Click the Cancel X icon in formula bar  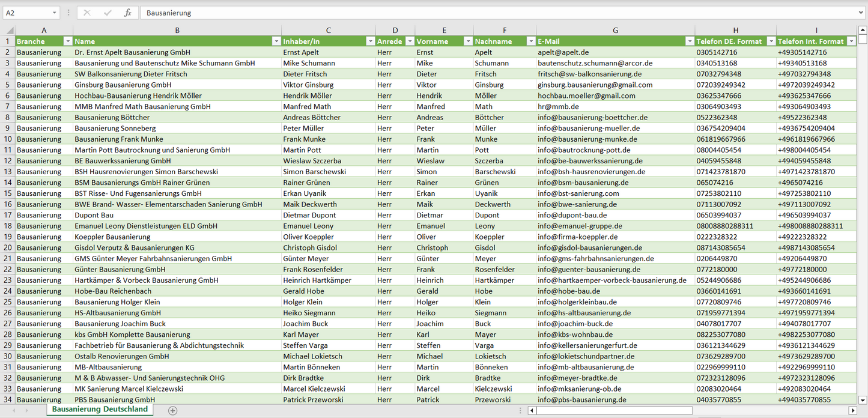click(87, 13)
